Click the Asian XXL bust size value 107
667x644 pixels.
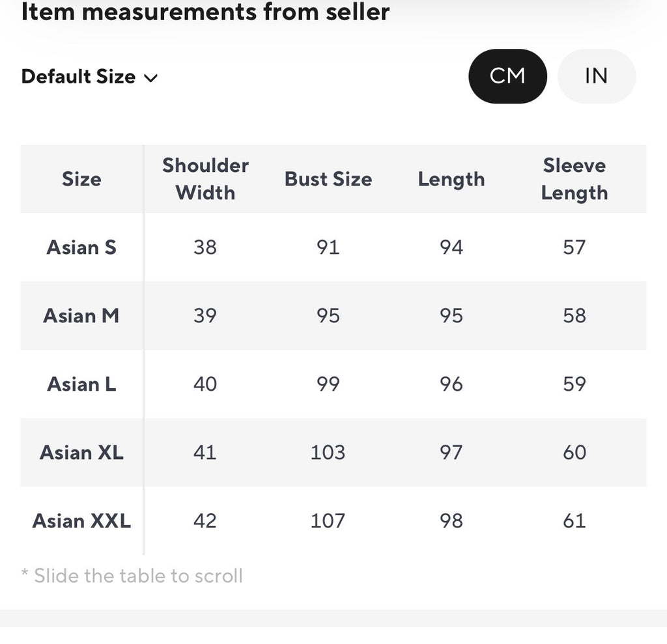[328, 521]
